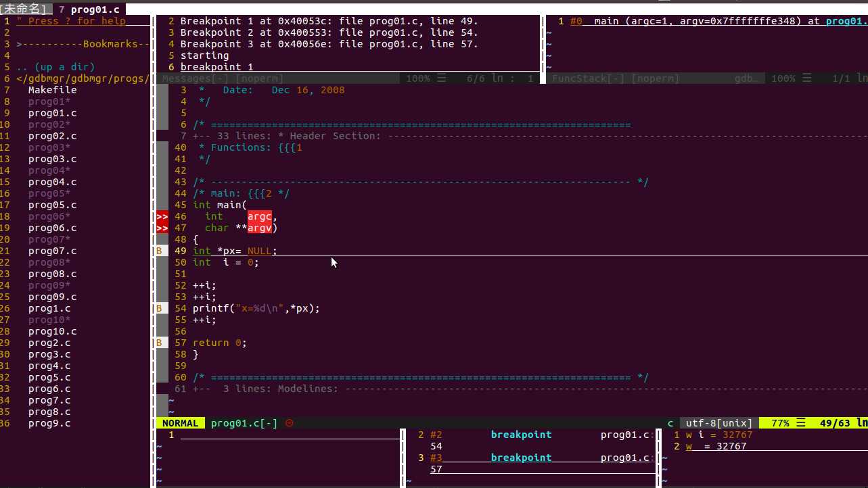Click the 'Date: Dec 16, 2008' comment line

271,90
